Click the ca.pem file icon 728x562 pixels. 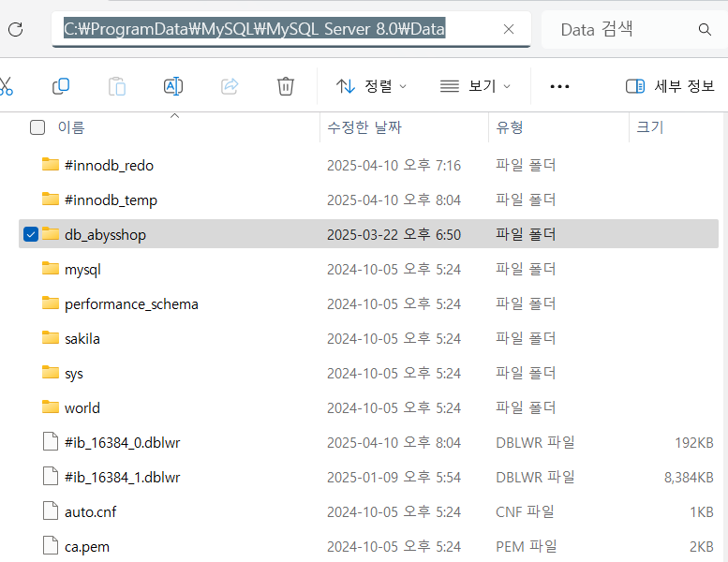(x=51, y=546)
